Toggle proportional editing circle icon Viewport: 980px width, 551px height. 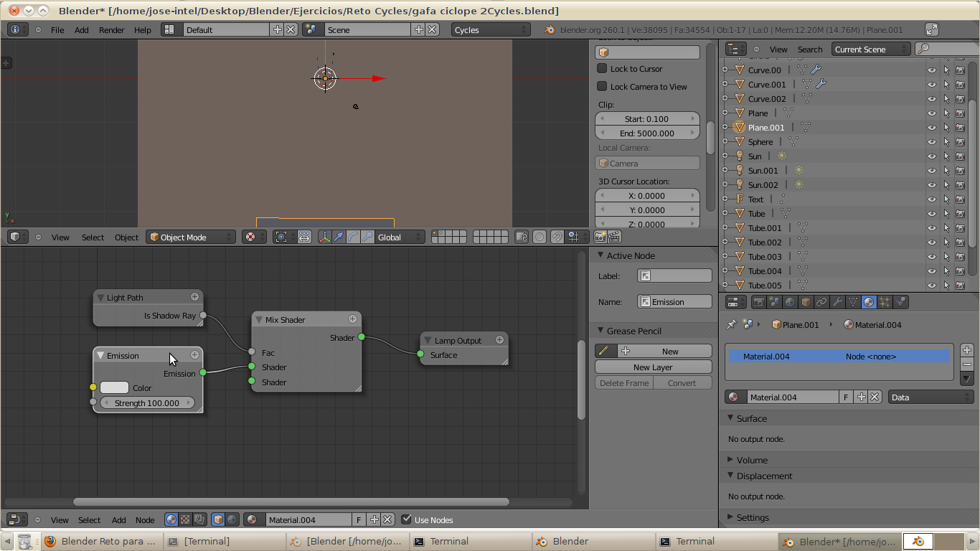(540, 237)
